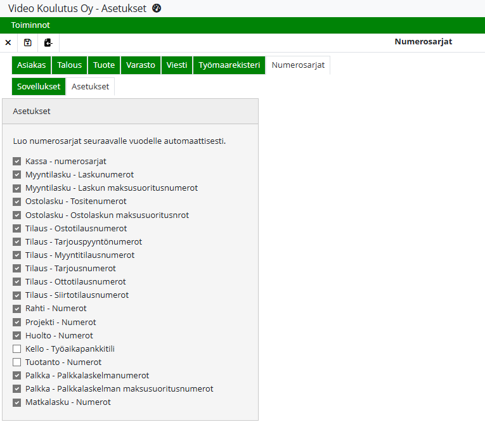Viewport: 485px width, 448px height.
Task: Switch to the Työmaarekisteri tab
Action: click(x=229, y=65)
